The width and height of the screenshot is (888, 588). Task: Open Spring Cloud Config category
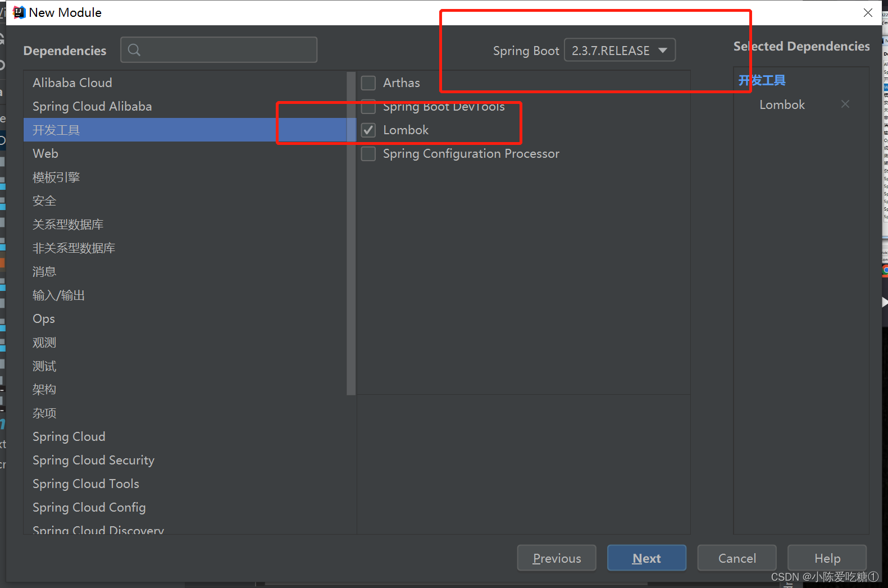pos(185,508)
